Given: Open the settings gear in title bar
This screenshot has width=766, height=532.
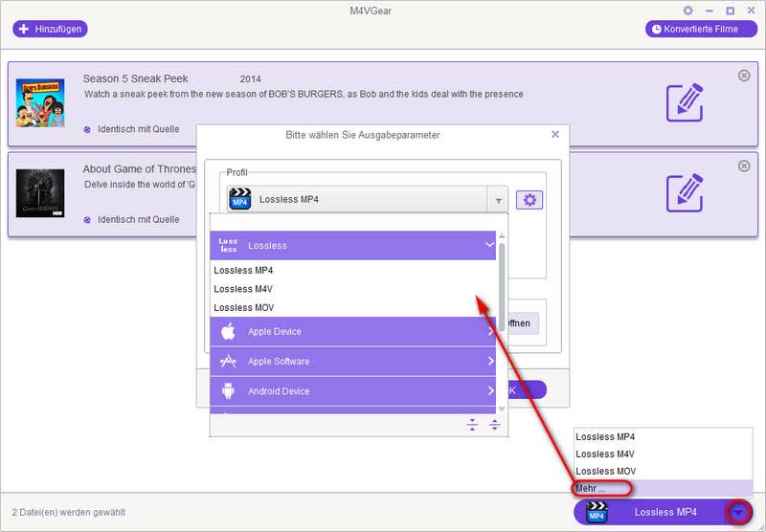Looking at the screenshot, I should pyautogui.click(x=687, y=11).
